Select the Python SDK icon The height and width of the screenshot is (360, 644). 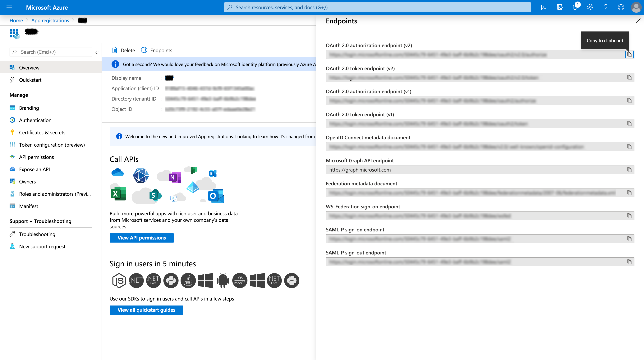pyautogui.click(x=171, y=280)
